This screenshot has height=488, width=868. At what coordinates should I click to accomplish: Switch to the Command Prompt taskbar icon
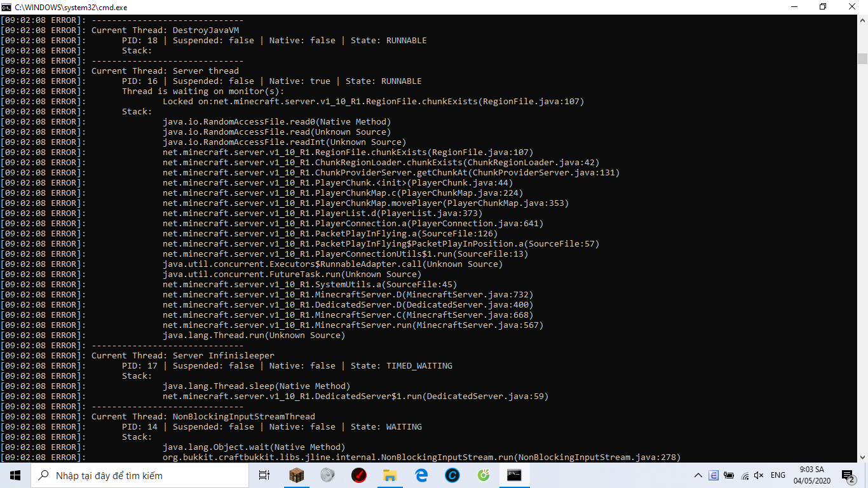coord(515,475)
